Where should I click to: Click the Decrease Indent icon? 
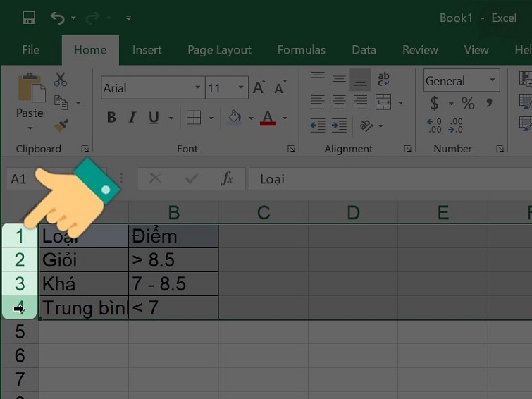click(318, 125)
